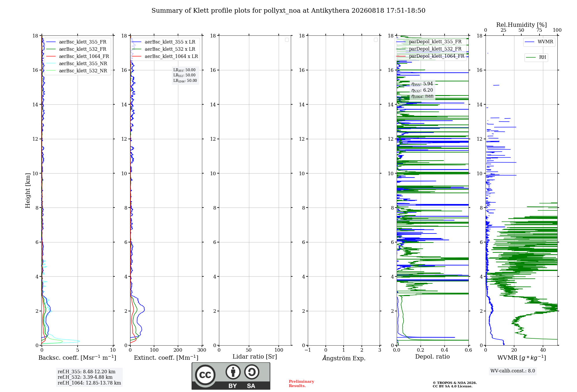Select aerBsc_klett_355_NR legend entry

(x=77, y=64)
